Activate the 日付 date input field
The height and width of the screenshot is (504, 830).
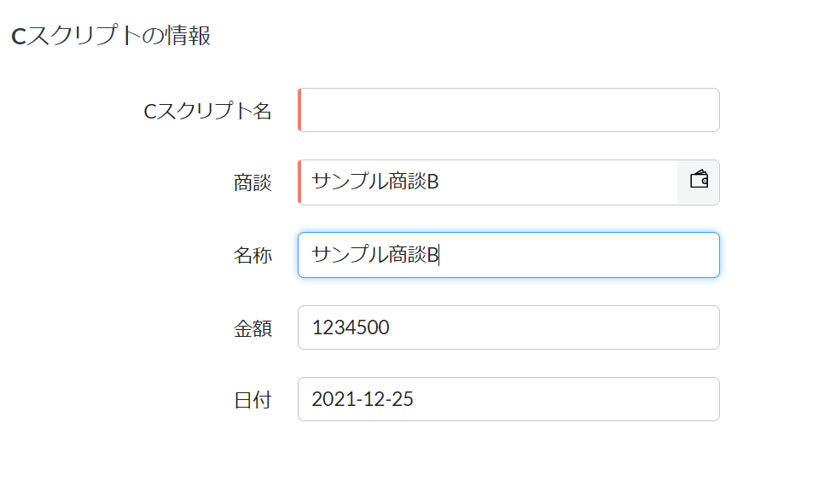(508, 399)
